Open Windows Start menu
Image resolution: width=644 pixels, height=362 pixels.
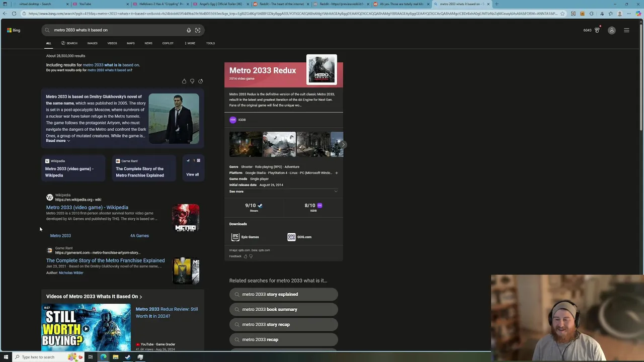pos(6,357)
